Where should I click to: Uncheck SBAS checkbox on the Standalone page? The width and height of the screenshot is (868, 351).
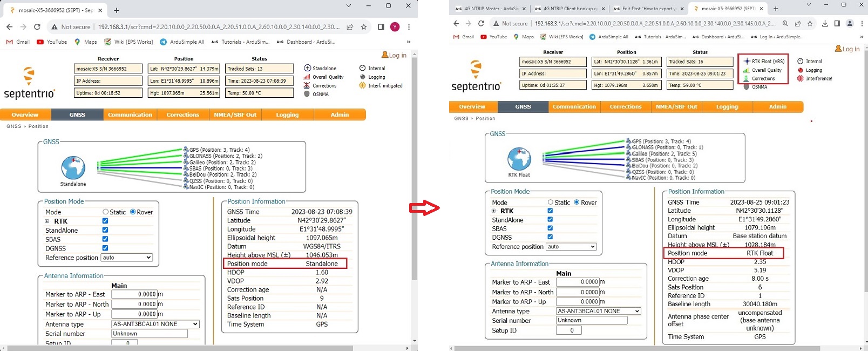[x=105, y=239]
